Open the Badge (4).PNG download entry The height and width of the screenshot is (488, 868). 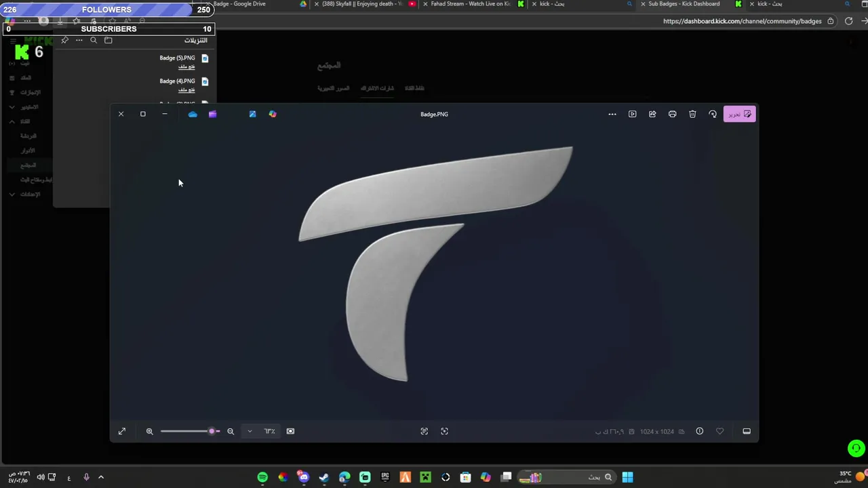pos(177,81)
